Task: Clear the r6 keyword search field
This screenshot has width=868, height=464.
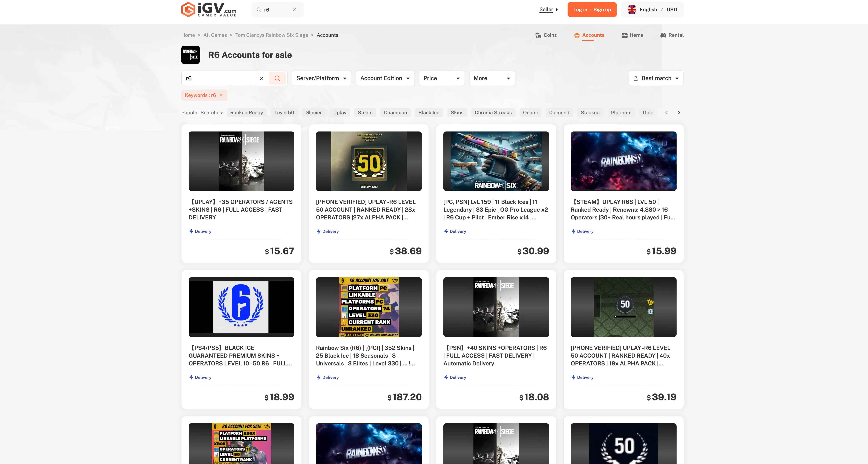Action: (x=262, y=78)
